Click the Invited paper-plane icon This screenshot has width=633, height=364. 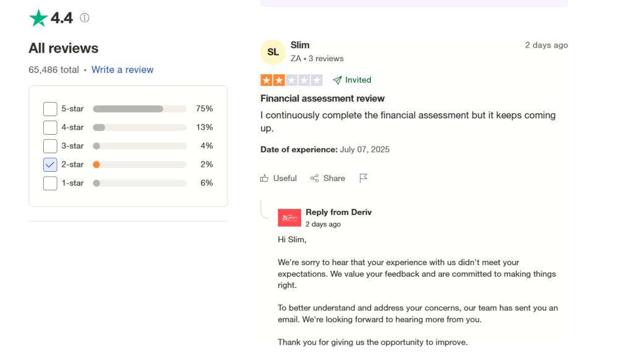(x=337, y=80)
